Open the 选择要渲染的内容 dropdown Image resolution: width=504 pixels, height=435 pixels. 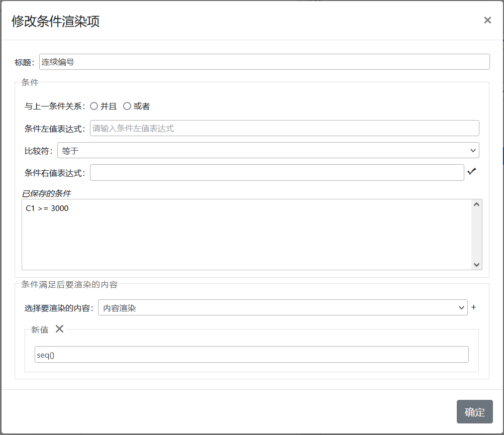click(x=282, y=308)
